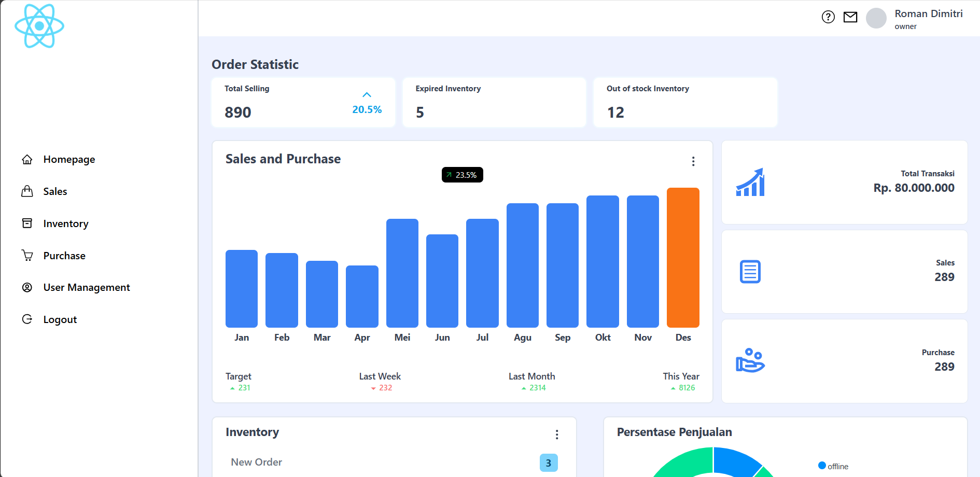
Task: Click the Sales shopping bag icon
Action: (x=27, y=191)
